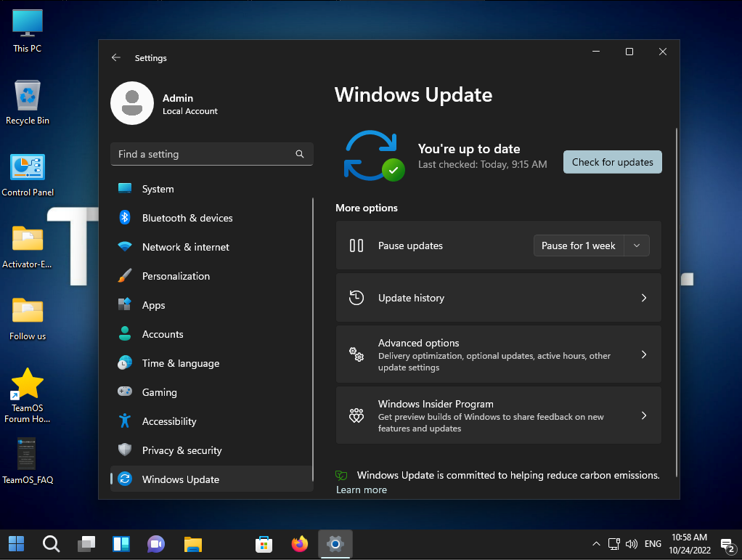Click the Admin profile avatar
This screenshot has height=560, width=742.
click(x=131, y=103)
